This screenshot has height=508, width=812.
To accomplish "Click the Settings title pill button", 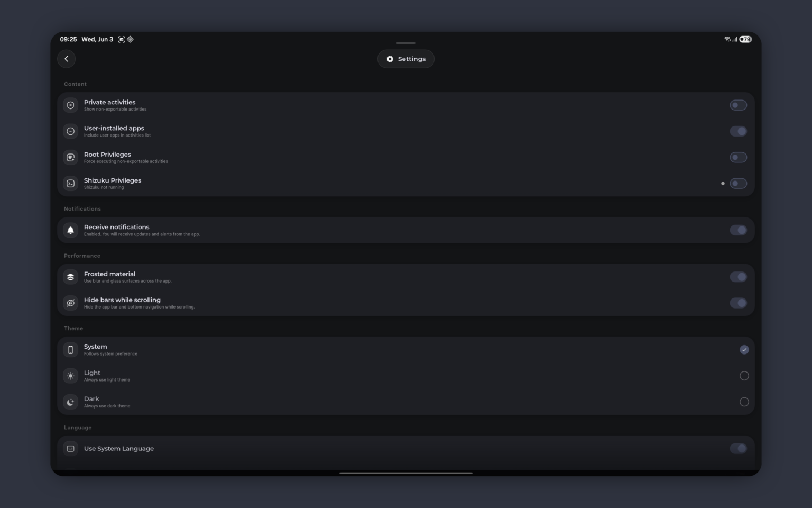I will pyautogui.click(x=406, y=59).
